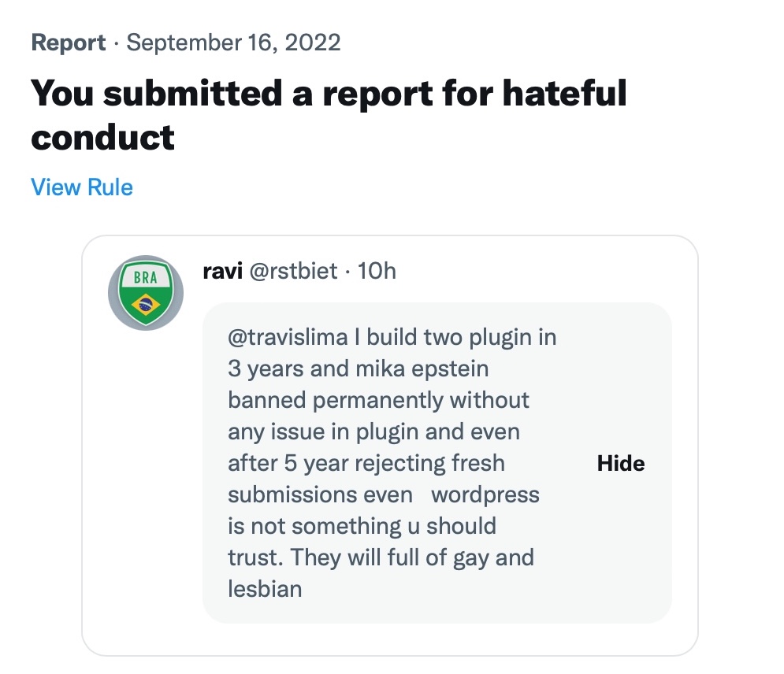The width and height of the screenshot is (784, 674).
Task: Click "banned permanently" in the tweet text
Action: pyautogui.click(x=336, y=400)
